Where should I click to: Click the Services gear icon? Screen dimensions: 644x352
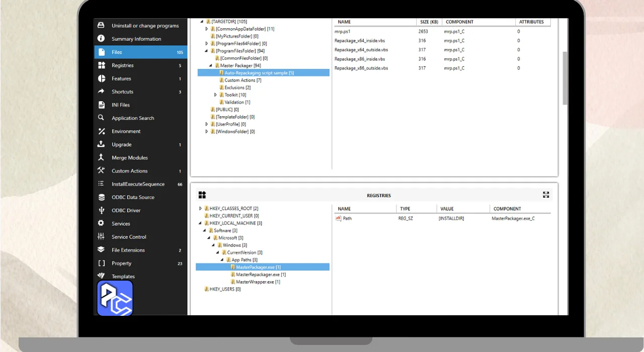pyautogui.click(x=101, y=223)
